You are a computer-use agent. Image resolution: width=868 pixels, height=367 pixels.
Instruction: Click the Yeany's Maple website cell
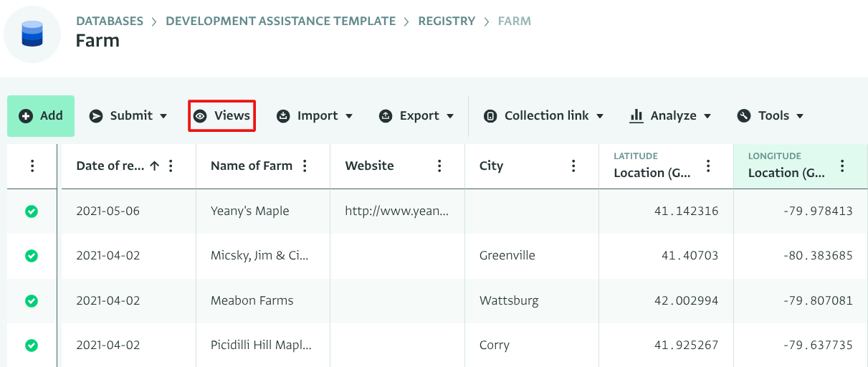pyautogui.click(x=396, y=211)
